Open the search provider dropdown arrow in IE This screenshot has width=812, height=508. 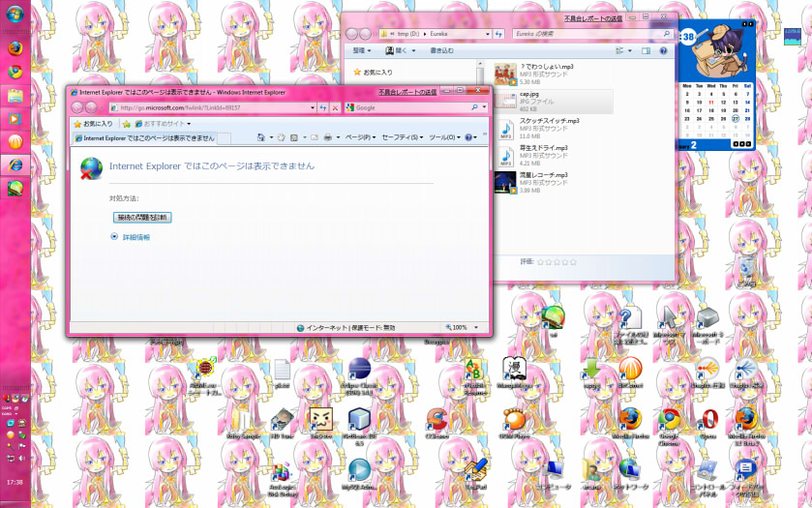point(484,107)
